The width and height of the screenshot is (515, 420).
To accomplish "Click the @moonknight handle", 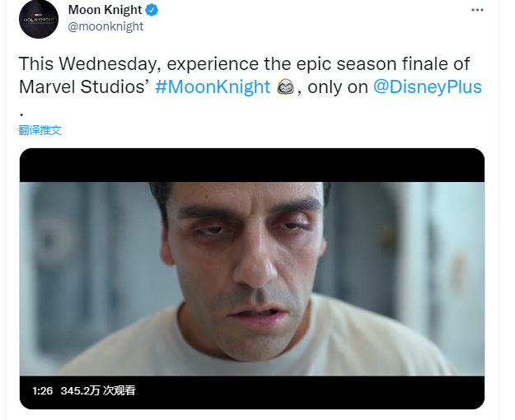I will (105, 26).
